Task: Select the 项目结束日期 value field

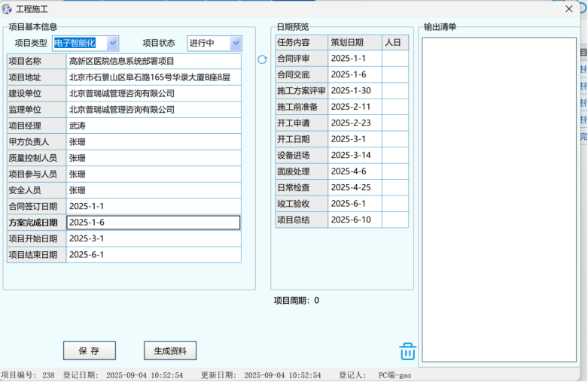Action: tap(154, 255)
